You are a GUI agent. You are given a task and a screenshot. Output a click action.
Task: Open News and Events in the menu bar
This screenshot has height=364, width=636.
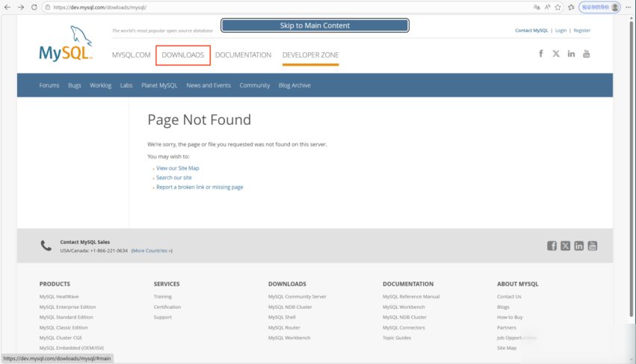click(x=209, y=85)
